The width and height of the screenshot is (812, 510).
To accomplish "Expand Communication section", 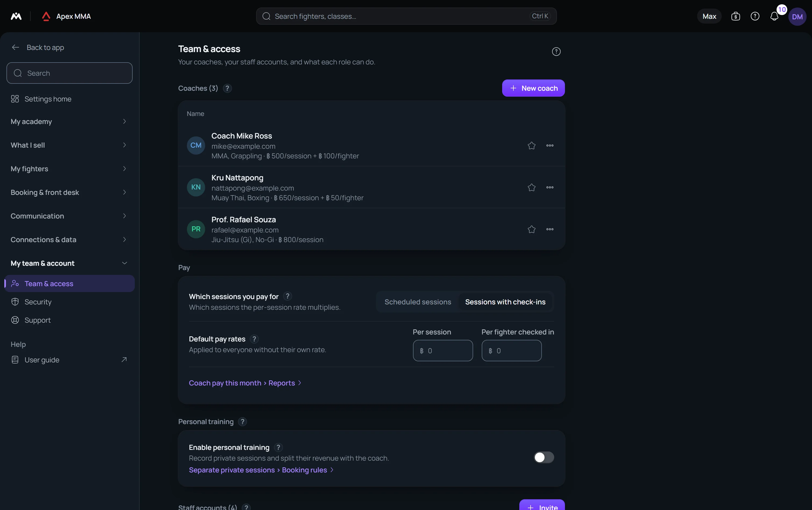I will point(70,216).
